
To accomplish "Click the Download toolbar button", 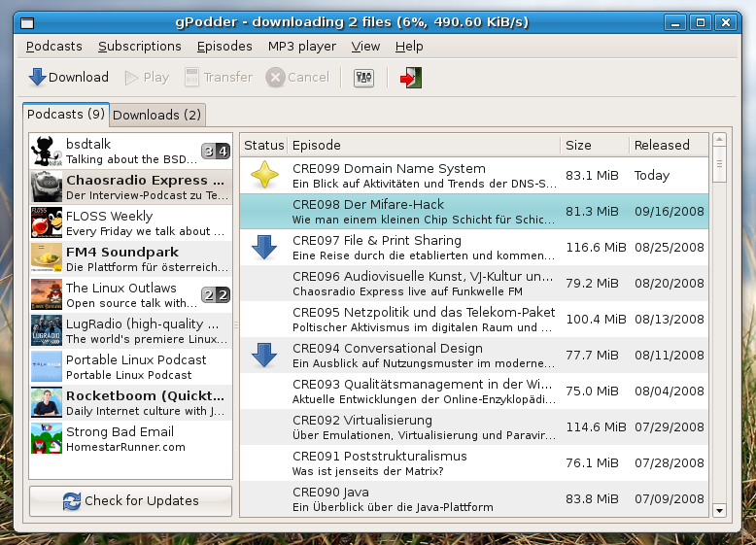I will point(68,77).
